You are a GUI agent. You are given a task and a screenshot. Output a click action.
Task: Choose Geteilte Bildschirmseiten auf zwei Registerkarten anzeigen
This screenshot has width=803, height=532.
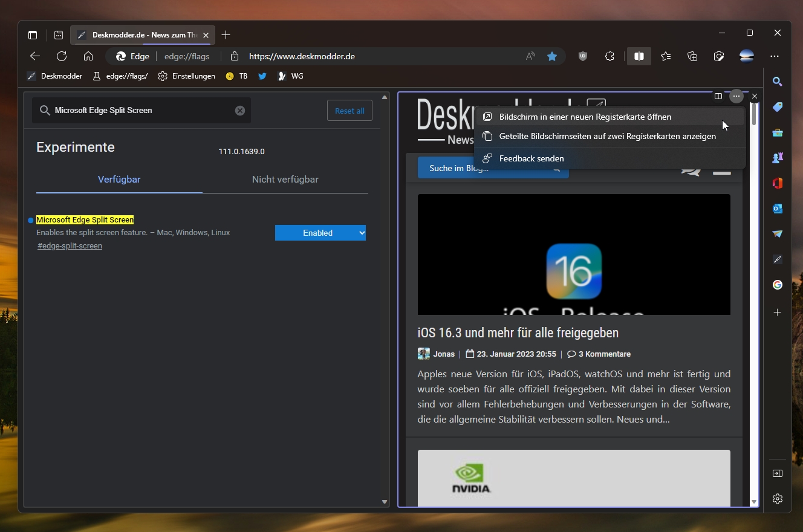pos(610,136)
